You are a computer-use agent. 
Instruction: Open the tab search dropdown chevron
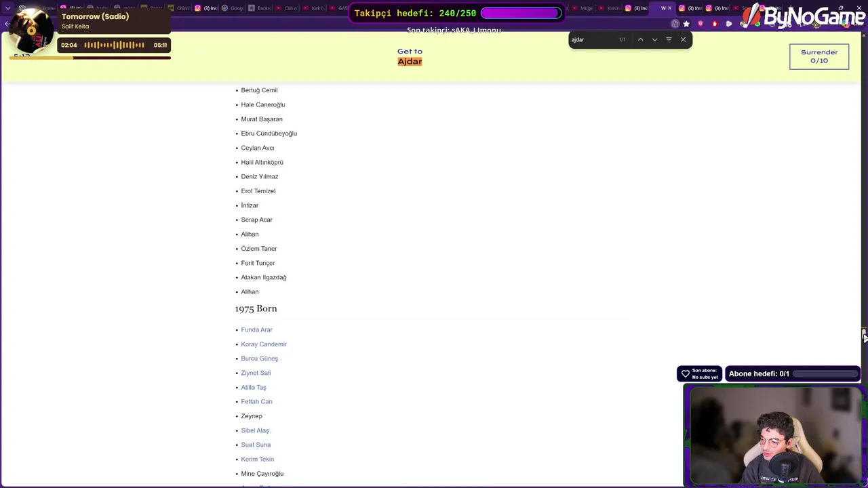click(8, 8)
